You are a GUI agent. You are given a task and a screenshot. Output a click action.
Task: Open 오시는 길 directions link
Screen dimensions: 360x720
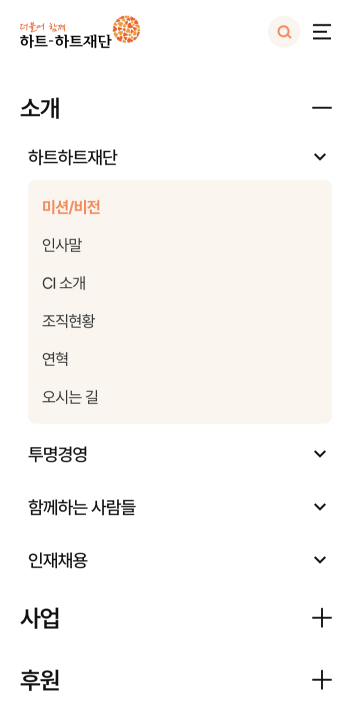pyautogui.click(x=70, y=397)
